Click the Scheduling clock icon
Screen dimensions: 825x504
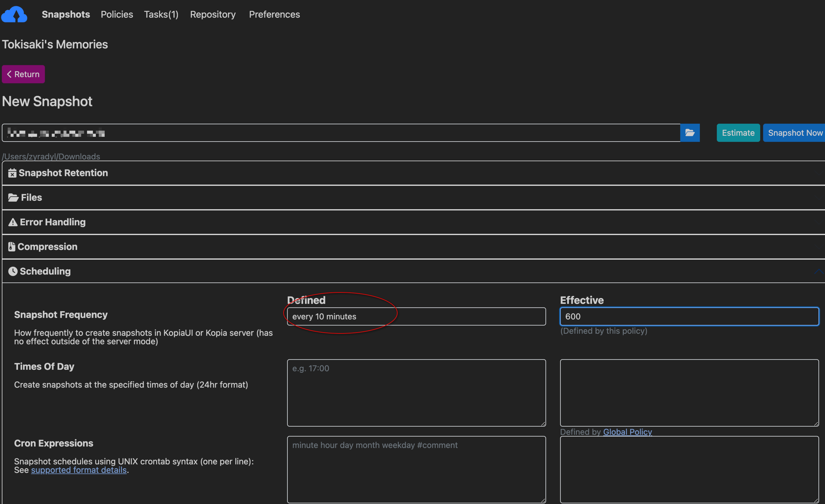[13, 271]
